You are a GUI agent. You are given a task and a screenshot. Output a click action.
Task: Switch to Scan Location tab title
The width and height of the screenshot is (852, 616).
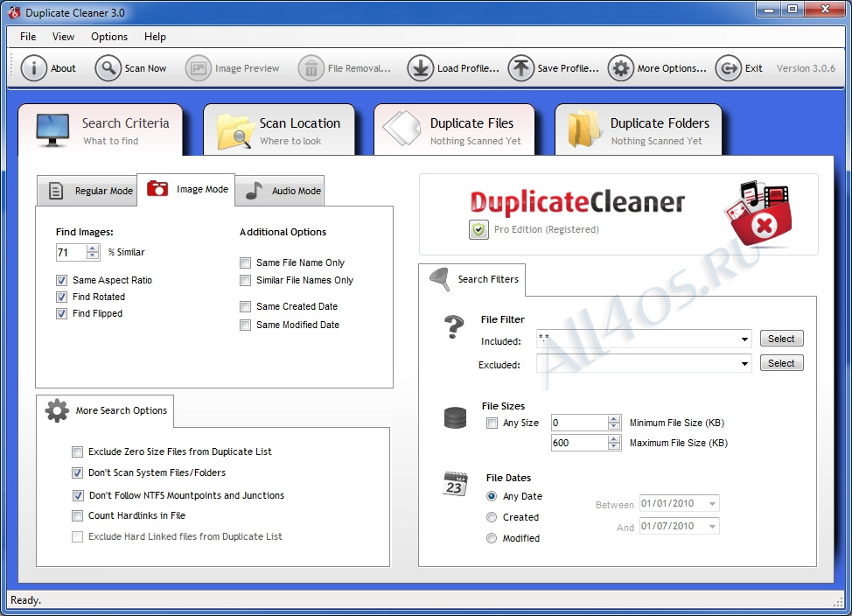point(300,123)
